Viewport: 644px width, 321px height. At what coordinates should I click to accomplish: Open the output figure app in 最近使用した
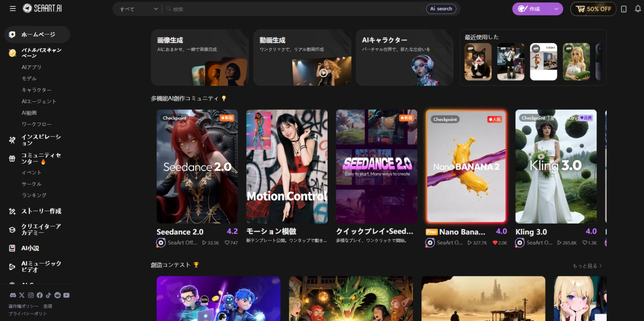click(544, 62)
